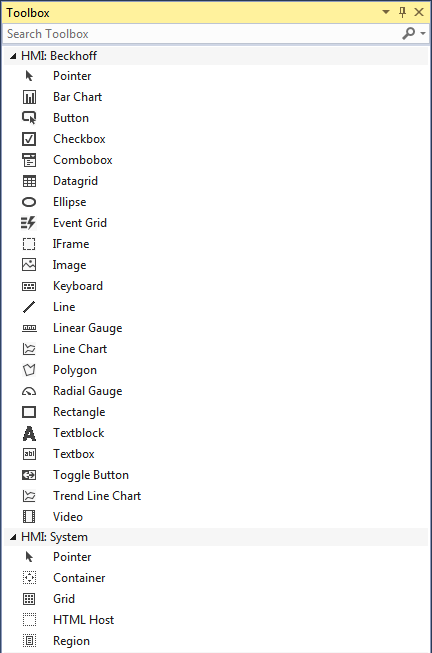Choose the Ellipse shape icon
This screenshot has width=432, height=653.
click(x=29, y=202)
